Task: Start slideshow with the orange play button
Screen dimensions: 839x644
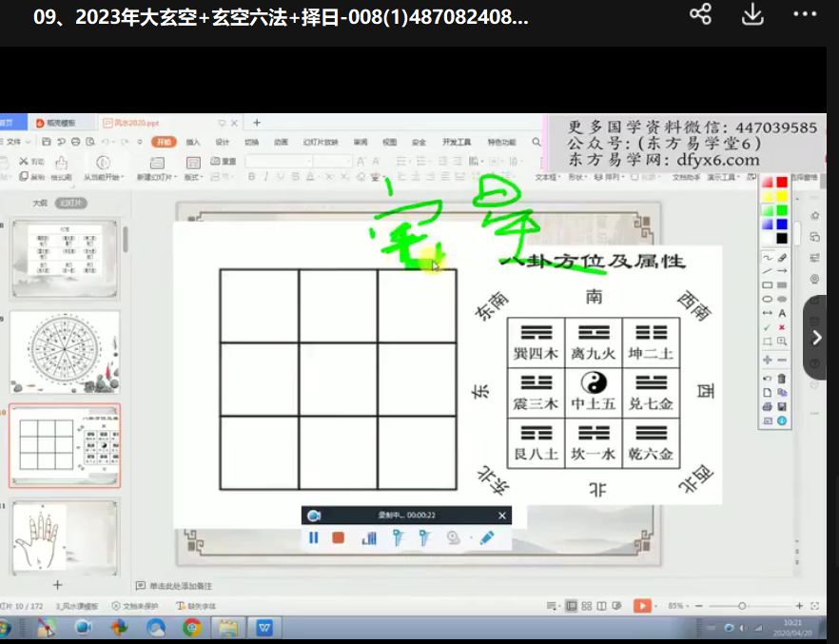Action: (x=643, y=606)
